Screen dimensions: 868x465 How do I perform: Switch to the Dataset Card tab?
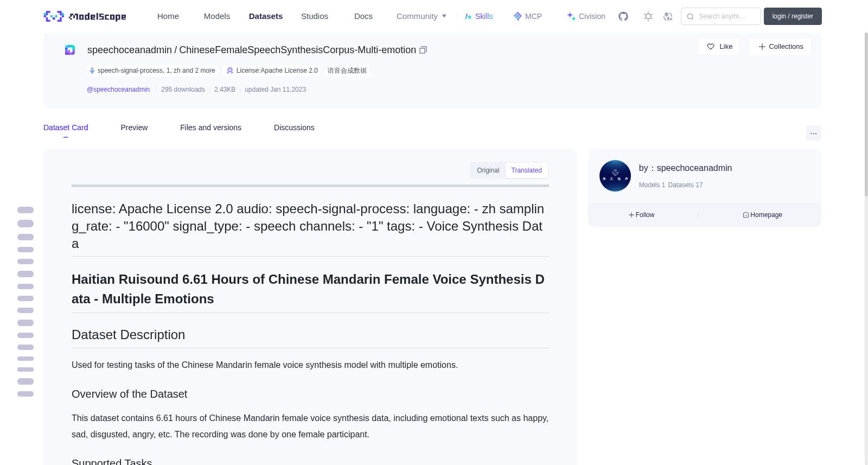(x=66, y=128)
